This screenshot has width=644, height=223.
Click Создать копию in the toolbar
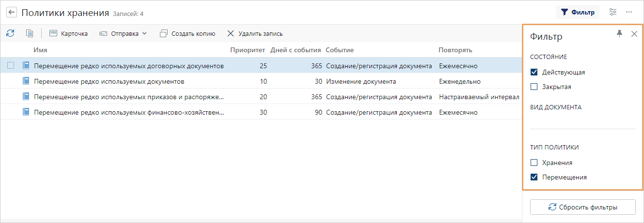point(188,34)
